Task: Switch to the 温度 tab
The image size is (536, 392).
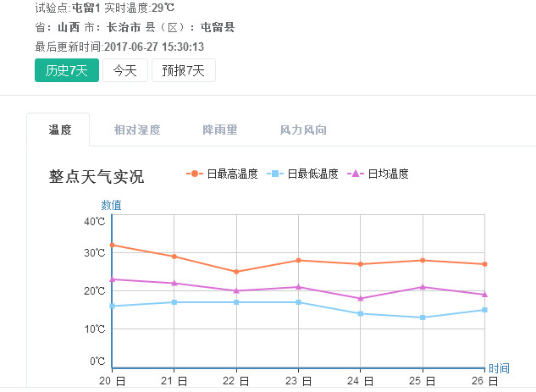Action: (x=60, y=130)
